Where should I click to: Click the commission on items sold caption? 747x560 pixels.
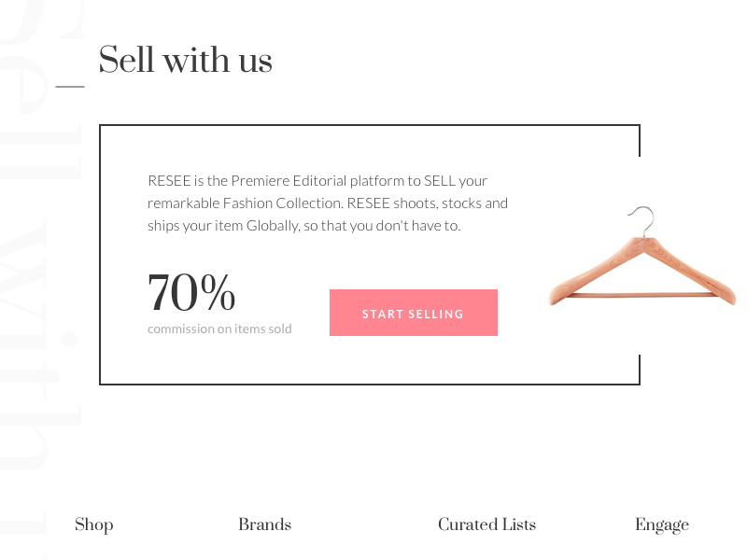[219, 329]
